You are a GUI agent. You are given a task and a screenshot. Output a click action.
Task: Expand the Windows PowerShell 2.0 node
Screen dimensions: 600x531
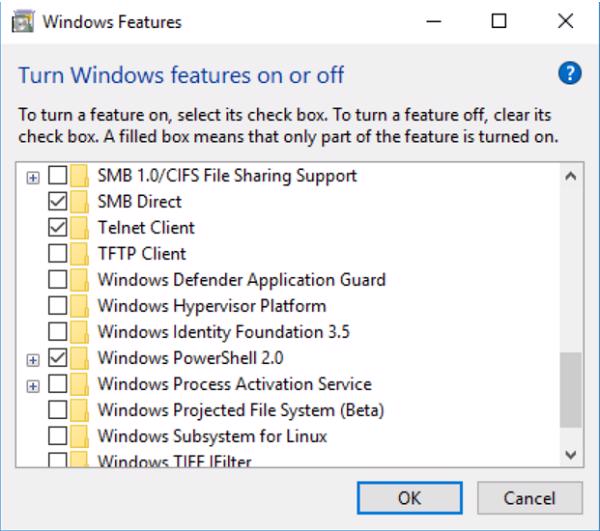pos(33,358)
